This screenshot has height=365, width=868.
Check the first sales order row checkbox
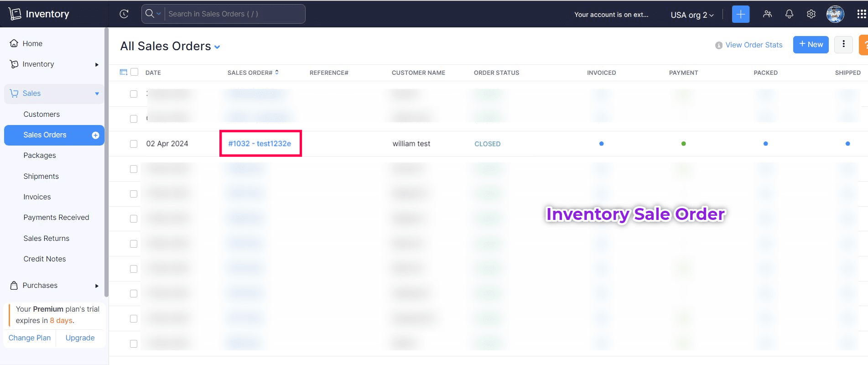point(134,94)
